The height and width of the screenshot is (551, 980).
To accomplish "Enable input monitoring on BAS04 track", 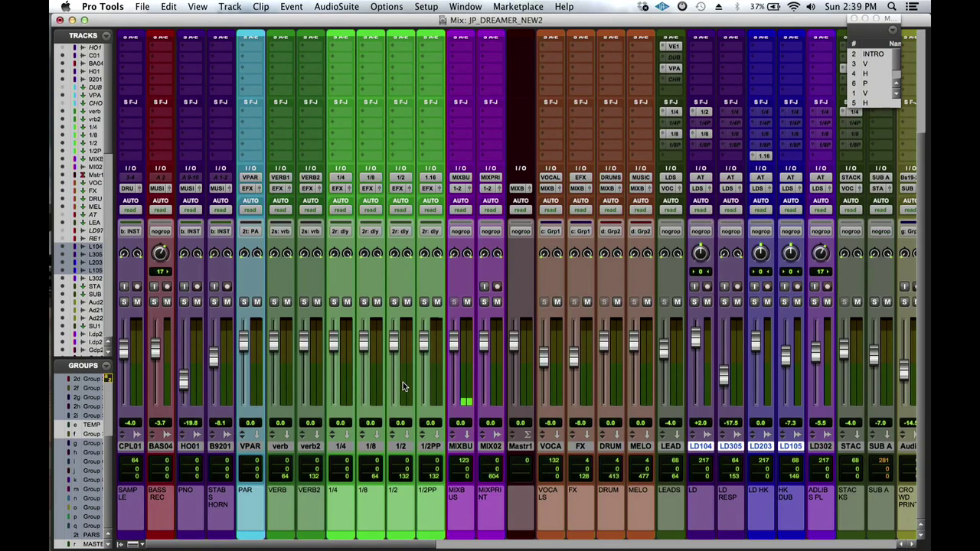I will [154, 286].
